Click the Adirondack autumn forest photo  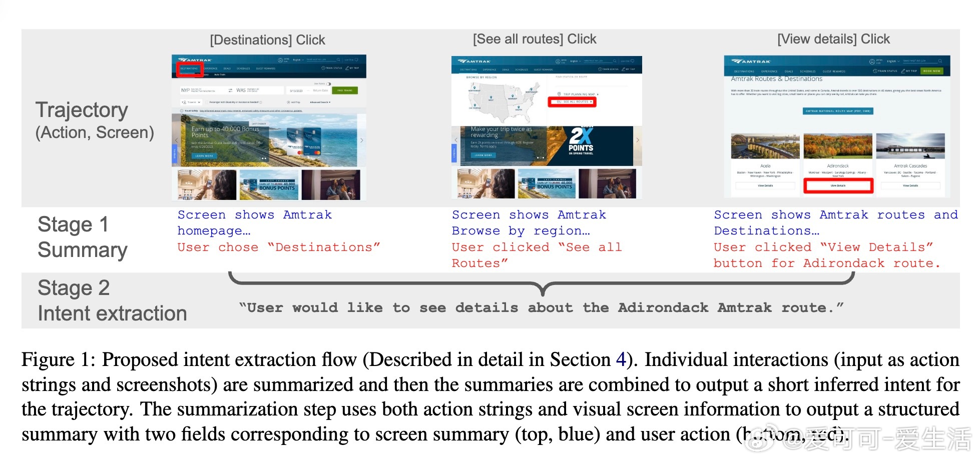tap(838, 146)
